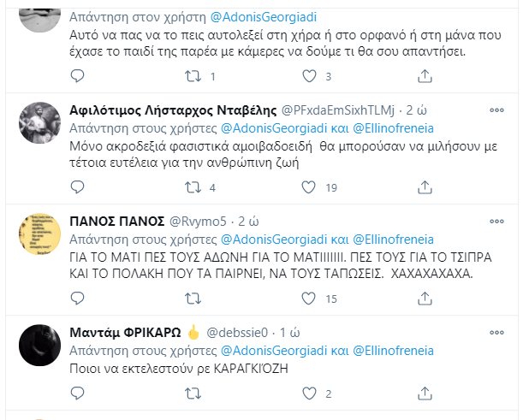The image size is (523, 420).
Task: Retweet the ΠΑΝΟΣ ΠΑΝΟΣ tweet
Action: (193, 299)
